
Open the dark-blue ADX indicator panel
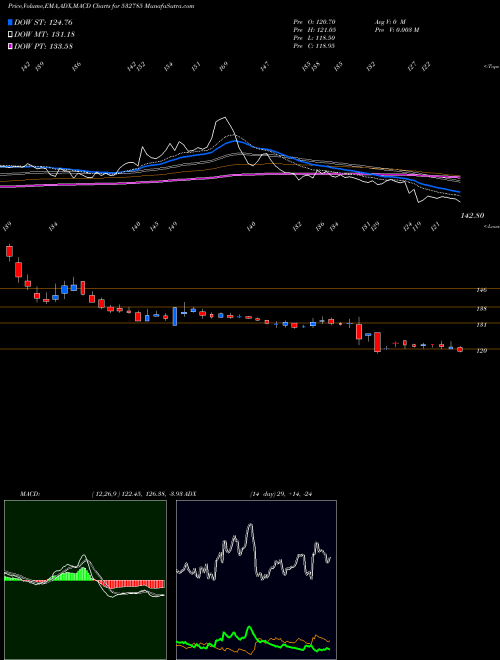click(x=256, y=580)
